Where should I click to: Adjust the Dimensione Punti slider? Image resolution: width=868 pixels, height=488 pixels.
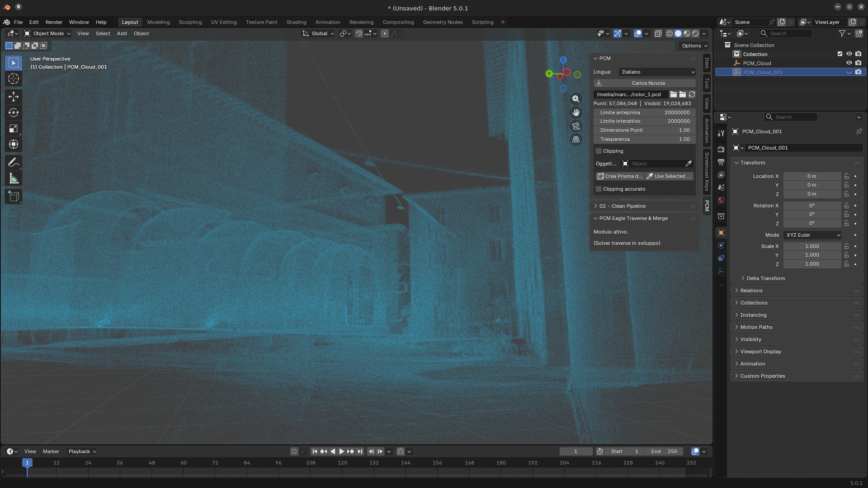tap(645, 130)
